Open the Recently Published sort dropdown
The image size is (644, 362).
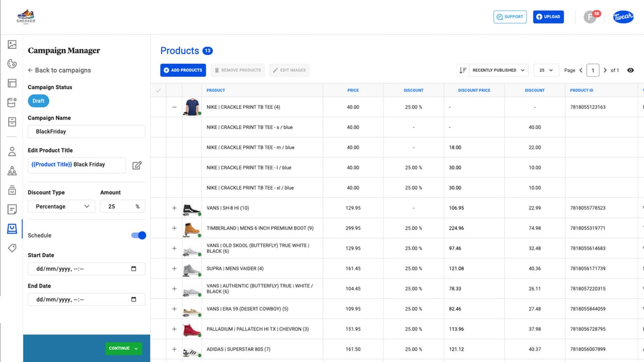point(499,70)
